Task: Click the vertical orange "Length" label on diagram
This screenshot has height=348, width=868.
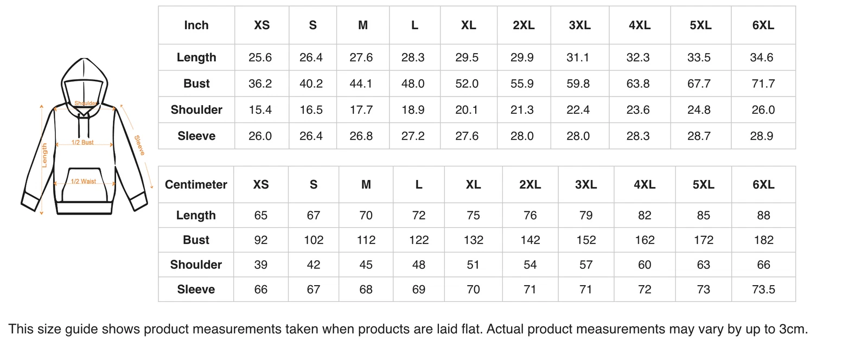Action: [x=44, y=155]
